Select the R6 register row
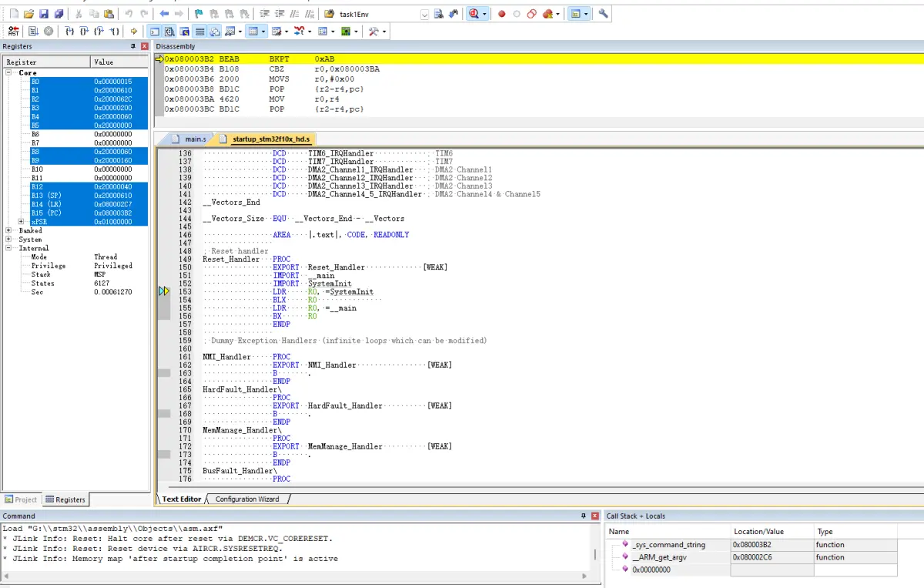 [x=35, y=134]
